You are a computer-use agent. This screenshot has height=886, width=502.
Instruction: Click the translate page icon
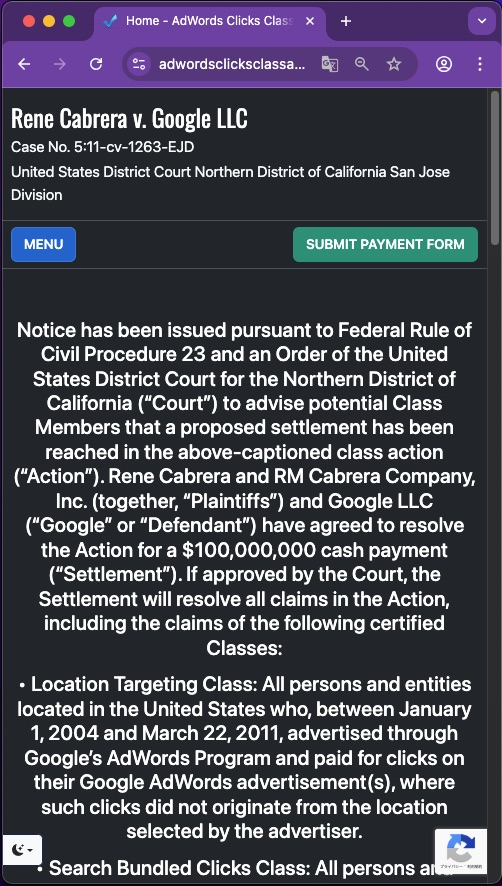pos(330,64)
